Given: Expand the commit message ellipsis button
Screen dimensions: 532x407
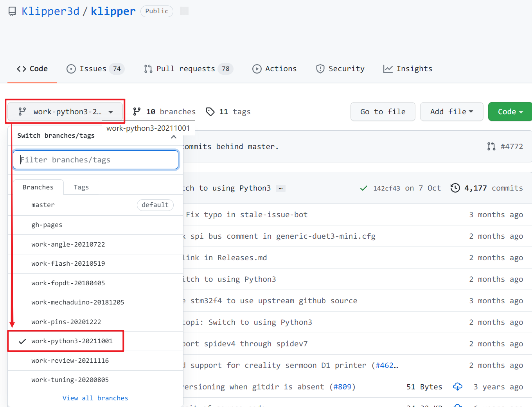Looking at the screenshot, I should click(x=280, y=188).
